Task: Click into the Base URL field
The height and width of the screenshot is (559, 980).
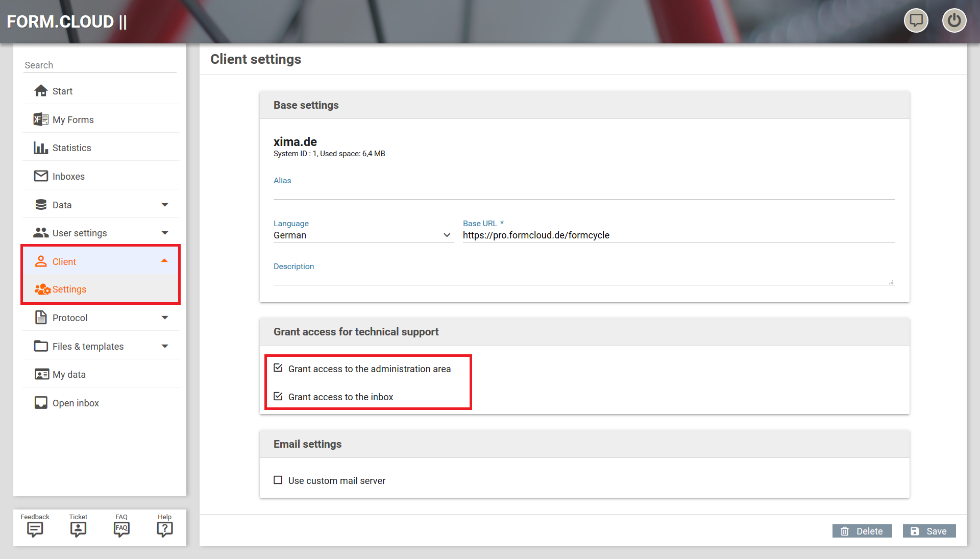Action: 678,235
